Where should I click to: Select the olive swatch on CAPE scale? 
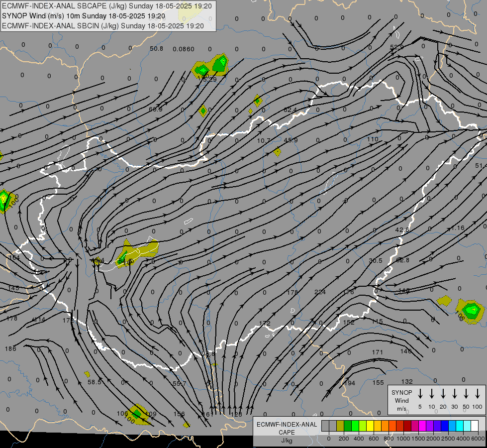(340, 426)
